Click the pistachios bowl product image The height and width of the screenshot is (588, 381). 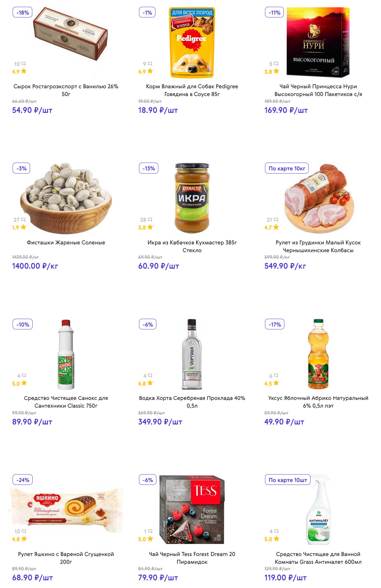tap(66, 197)
